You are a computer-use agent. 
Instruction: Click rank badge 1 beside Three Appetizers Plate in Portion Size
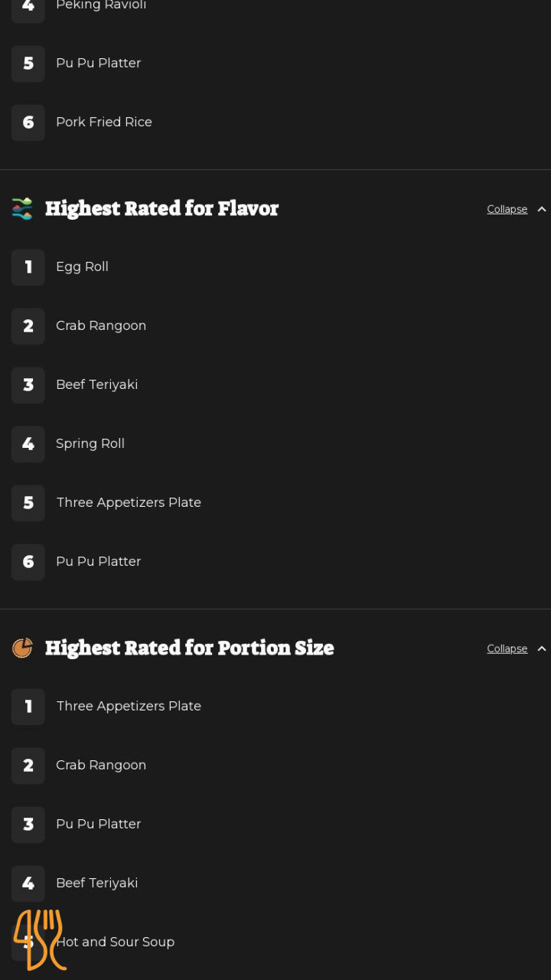point(28,707)
